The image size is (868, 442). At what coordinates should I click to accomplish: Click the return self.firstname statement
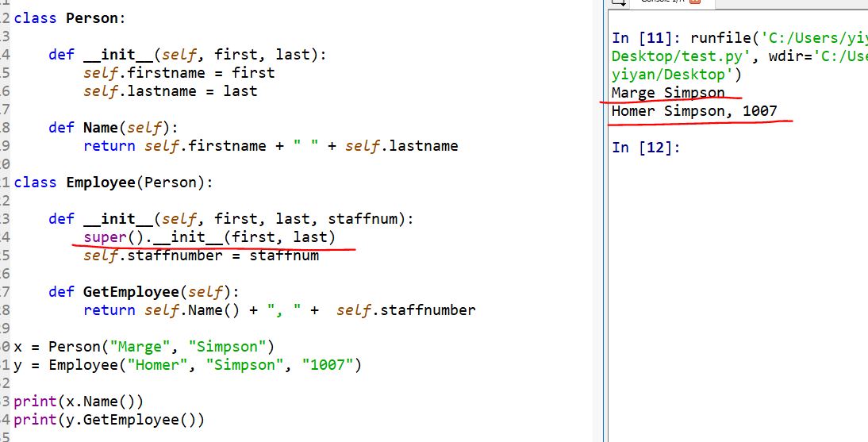click(x=270, y=146)
